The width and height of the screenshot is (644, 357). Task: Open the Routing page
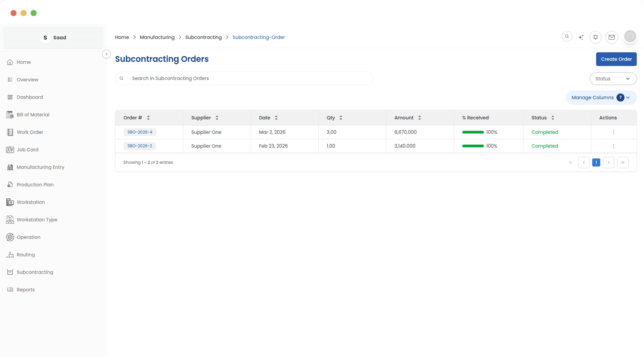click(x=26, y=255)
